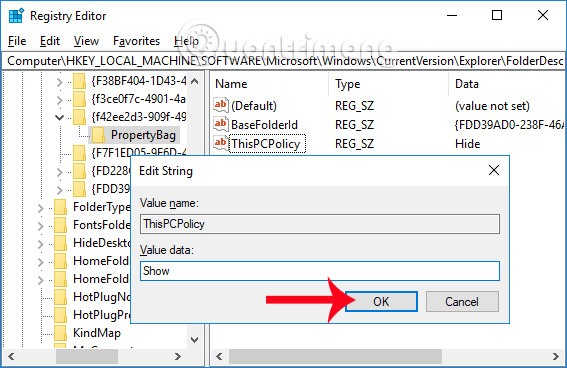Click the Registry Editor app icon
The image size is (567, 368).
(x=16, y=16)
